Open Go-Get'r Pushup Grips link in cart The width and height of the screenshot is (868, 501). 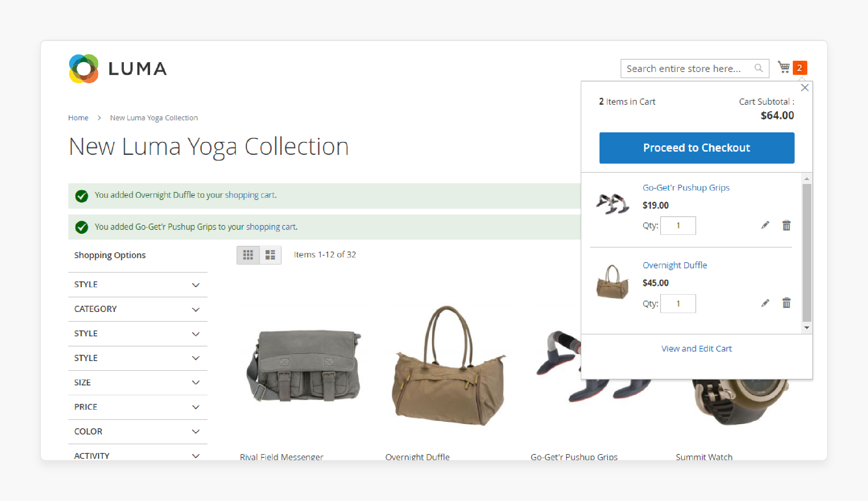point(686,188)
